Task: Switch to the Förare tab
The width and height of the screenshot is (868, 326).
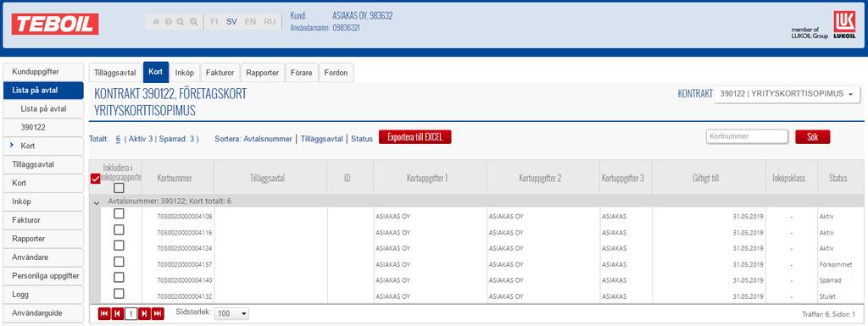Action: (x=302, y=72)
